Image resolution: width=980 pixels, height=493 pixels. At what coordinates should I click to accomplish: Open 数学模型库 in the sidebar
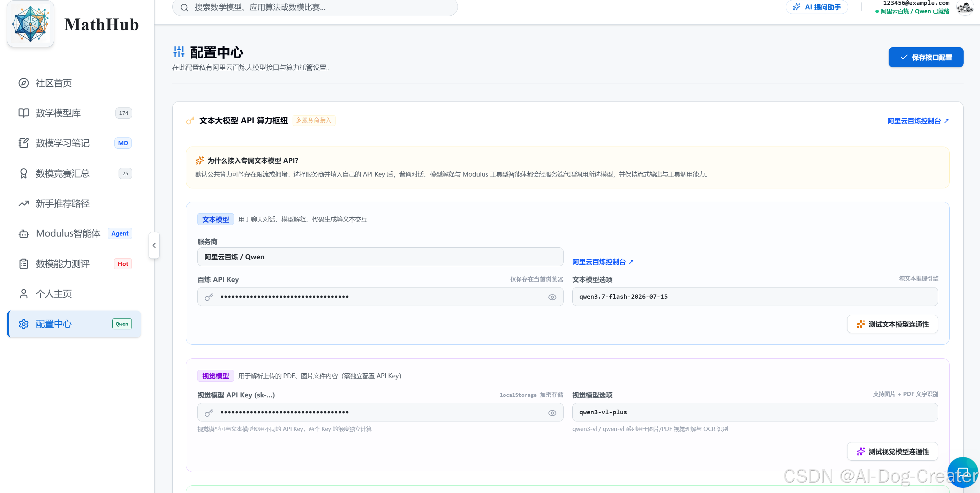pyautogui.click(x=74, y=113)
